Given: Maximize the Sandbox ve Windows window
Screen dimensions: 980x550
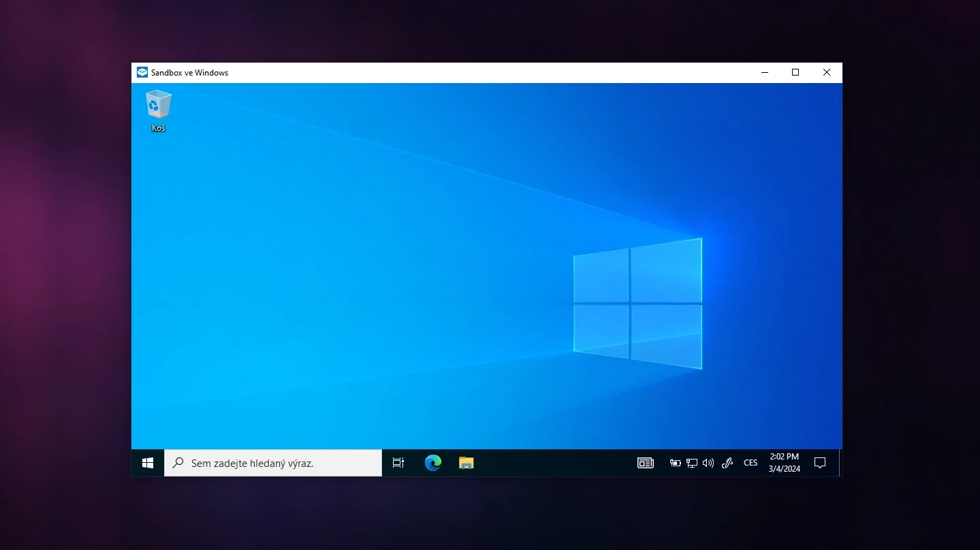Looking at the screenshot, I should (795, 72).
